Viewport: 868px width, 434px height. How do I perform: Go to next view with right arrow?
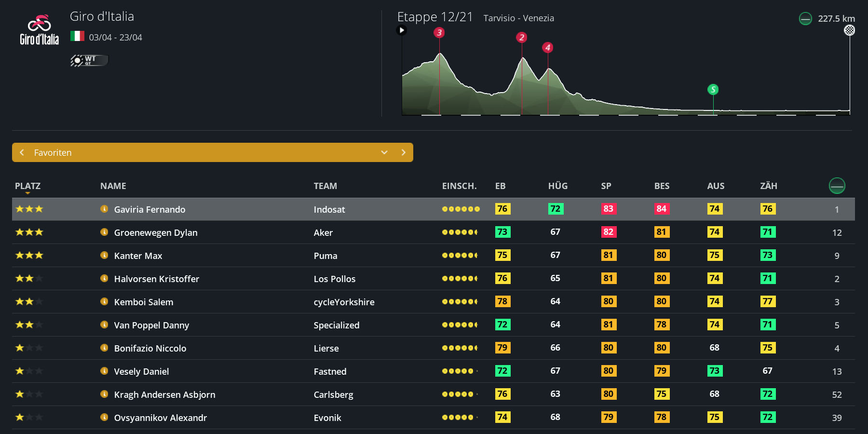coord(404,152)
